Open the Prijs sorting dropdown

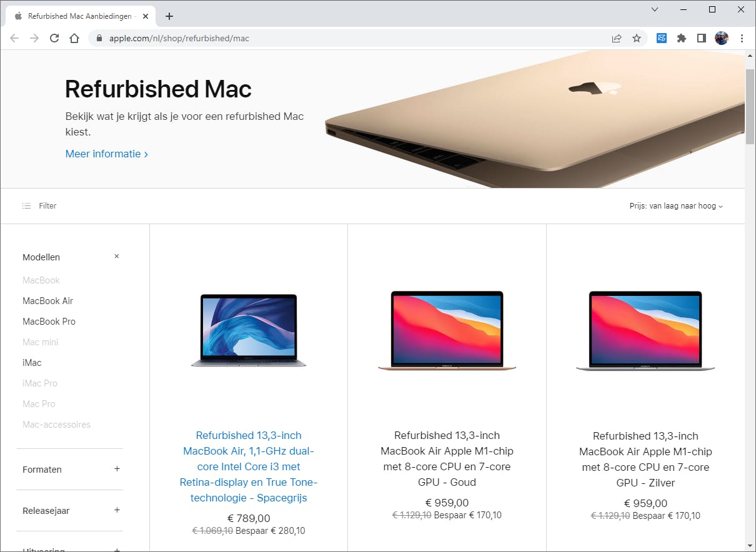676,206
